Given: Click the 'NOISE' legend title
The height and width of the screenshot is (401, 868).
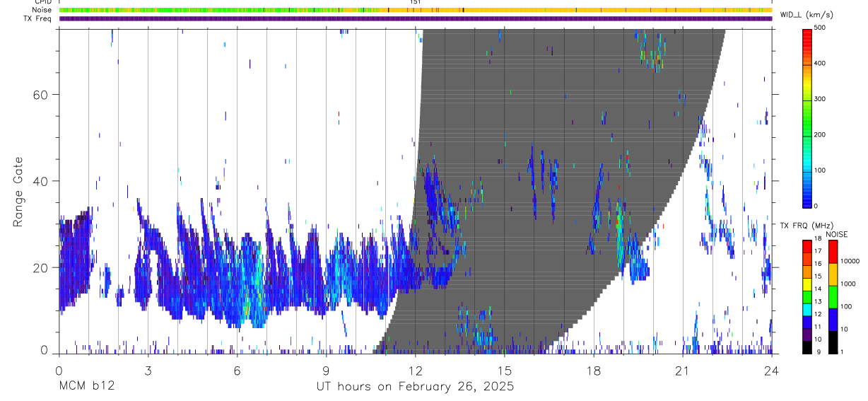Looking at the screenshot, I should coord(836,234).
